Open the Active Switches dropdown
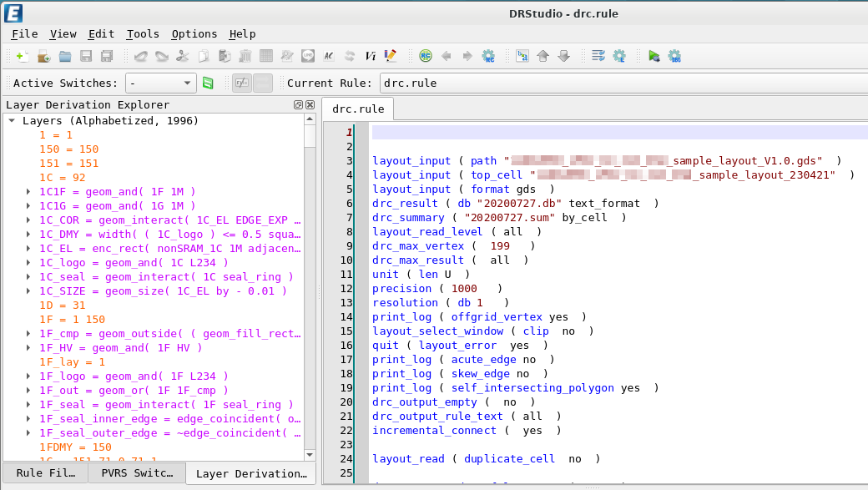The width and height of the screenshot is (868, 490). 161,83
